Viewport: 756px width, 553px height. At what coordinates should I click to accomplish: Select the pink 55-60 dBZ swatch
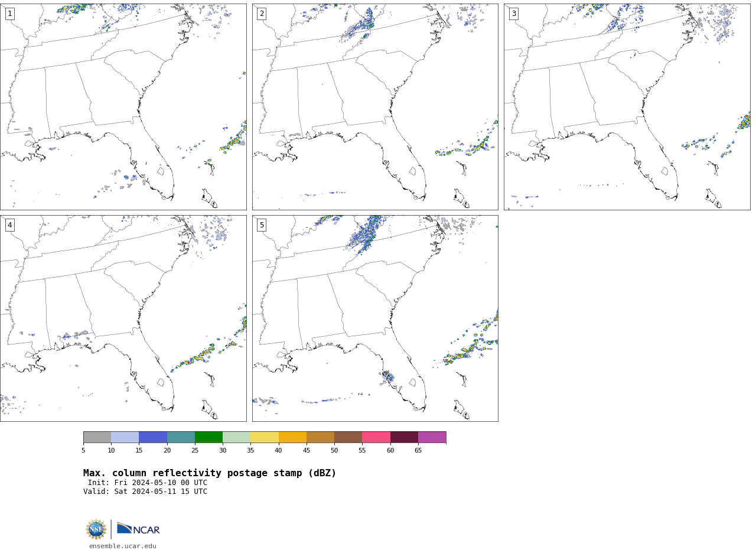click(x=376, y=437)
